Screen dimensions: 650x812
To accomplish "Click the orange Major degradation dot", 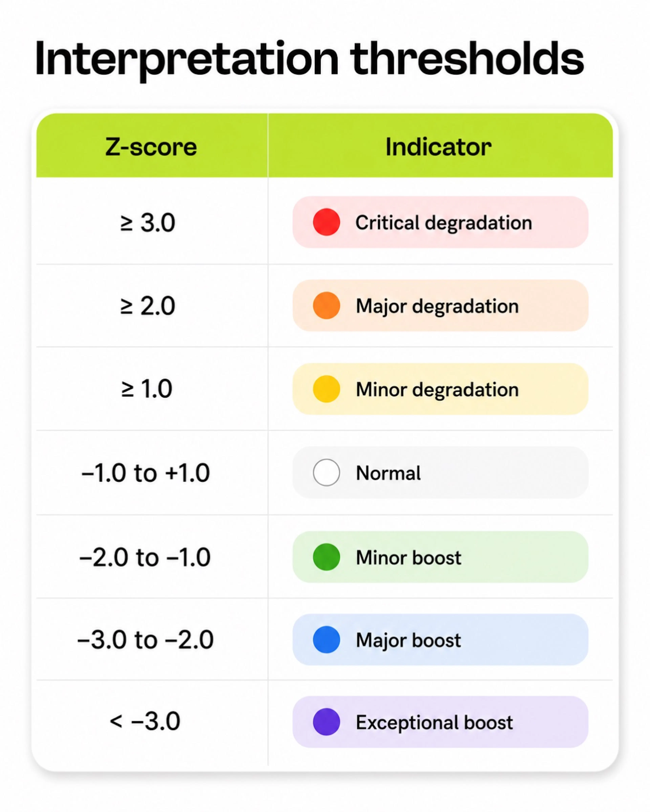I will [x=326, y=306].
